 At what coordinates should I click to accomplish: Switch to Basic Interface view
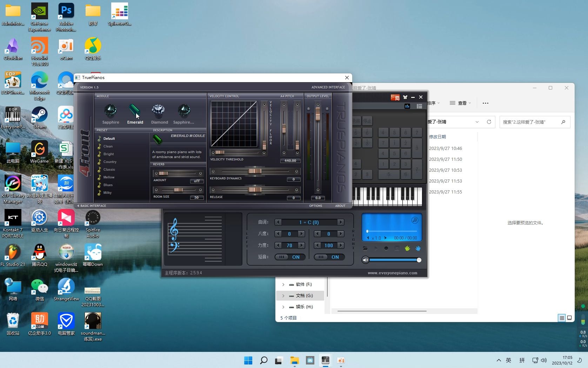point(92,206)
